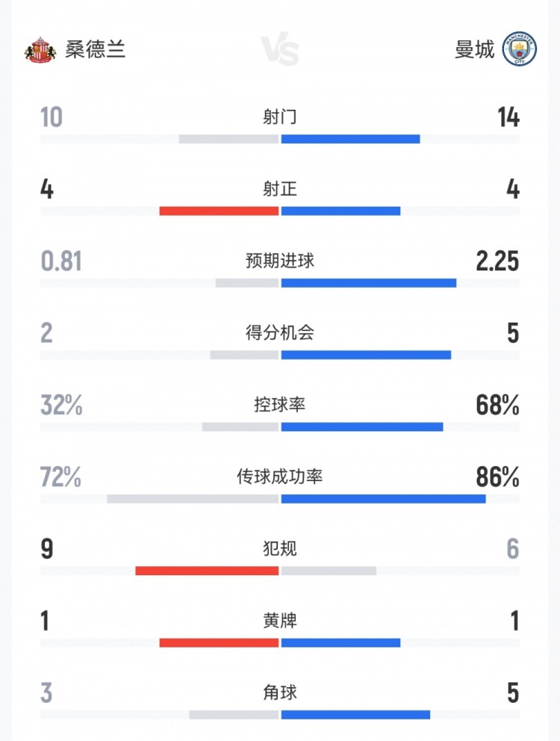
Task: Click Sunderland's 32% possession value
Action: 61,405
